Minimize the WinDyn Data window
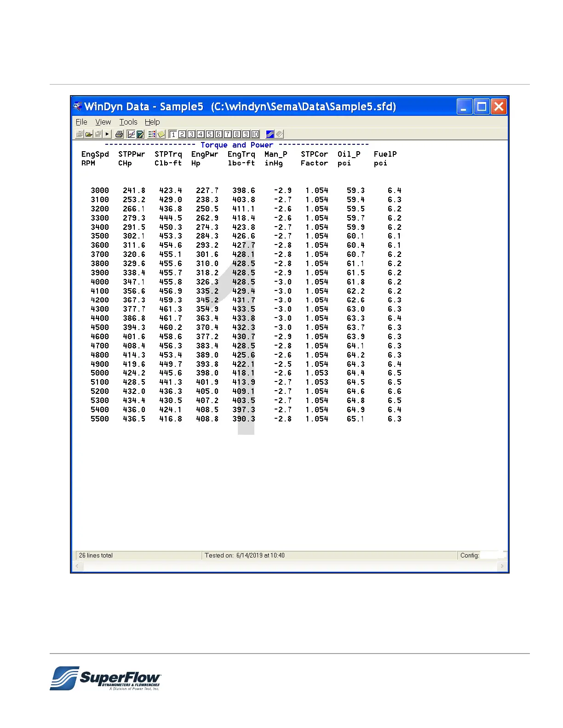Viewport: 563px width, 728px height. (x=465, y=107)
